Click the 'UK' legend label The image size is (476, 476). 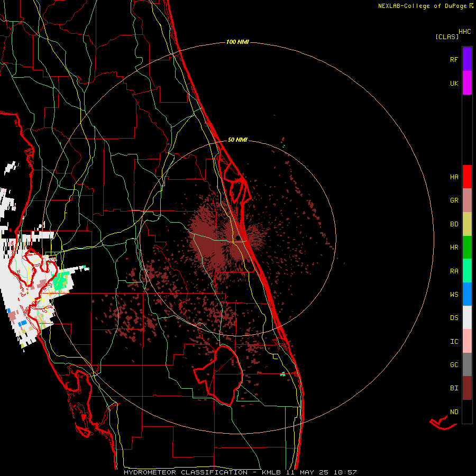[454, 84]
